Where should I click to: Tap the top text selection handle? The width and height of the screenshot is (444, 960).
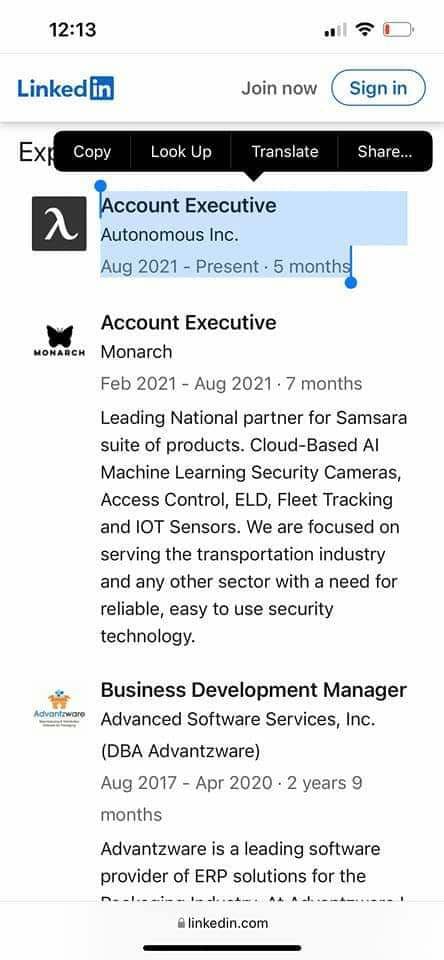(101, 186)
